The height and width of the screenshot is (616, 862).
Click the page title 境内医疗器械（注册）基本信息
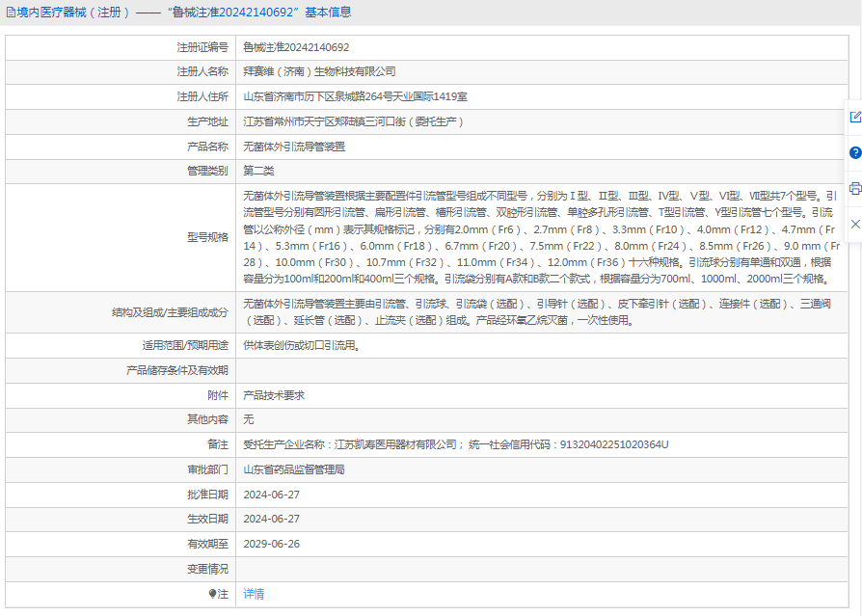click(183, 13)
